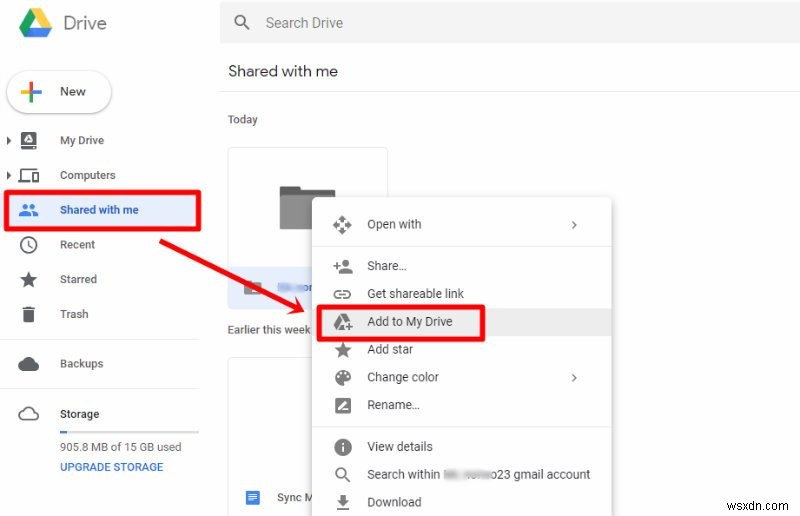Click the Share add-person icon
This screenshot has width=800, height=516.
click(x=342, y=266)
